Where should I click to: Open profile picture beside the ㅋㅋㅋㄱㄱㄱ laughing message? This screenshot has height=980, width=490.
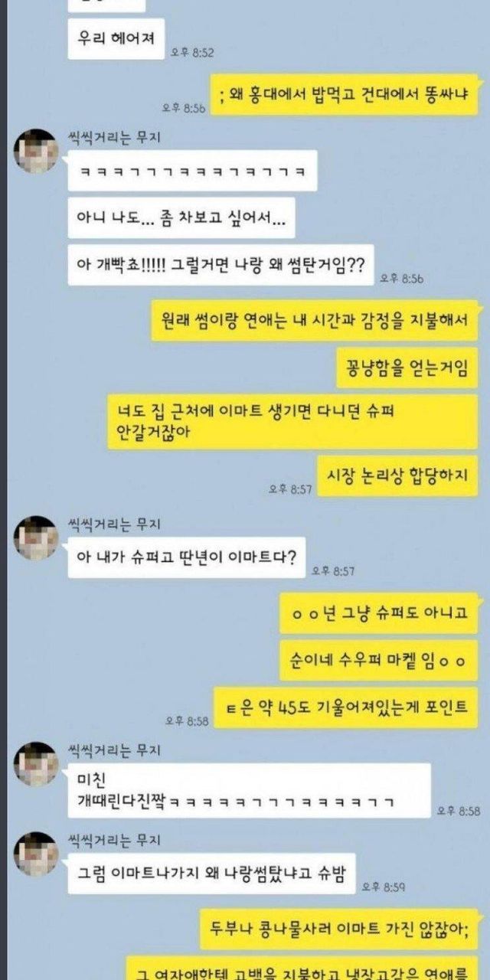pyautogui.click(x=36, y=151)
